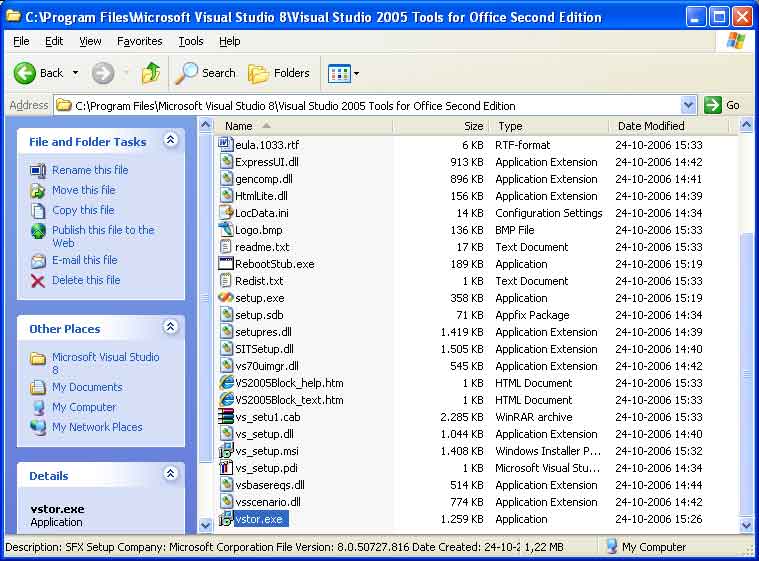Click the left task pane scroll down arrow
The height and width of the screenshot is (561, 759).
205,525
